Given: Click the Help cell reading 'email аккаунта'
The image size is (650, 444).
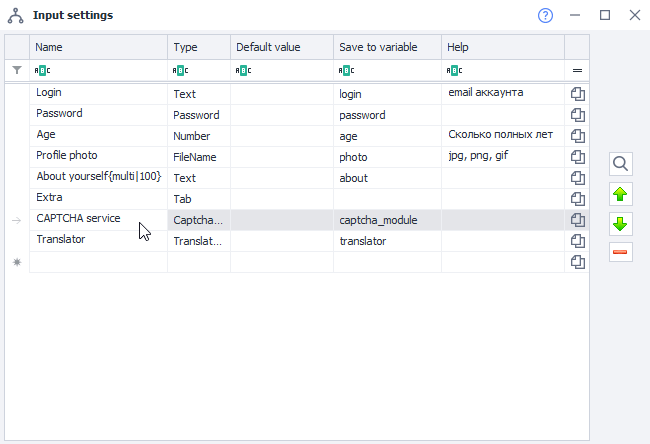Looking at the screenshot, I should tap(502, 93).
